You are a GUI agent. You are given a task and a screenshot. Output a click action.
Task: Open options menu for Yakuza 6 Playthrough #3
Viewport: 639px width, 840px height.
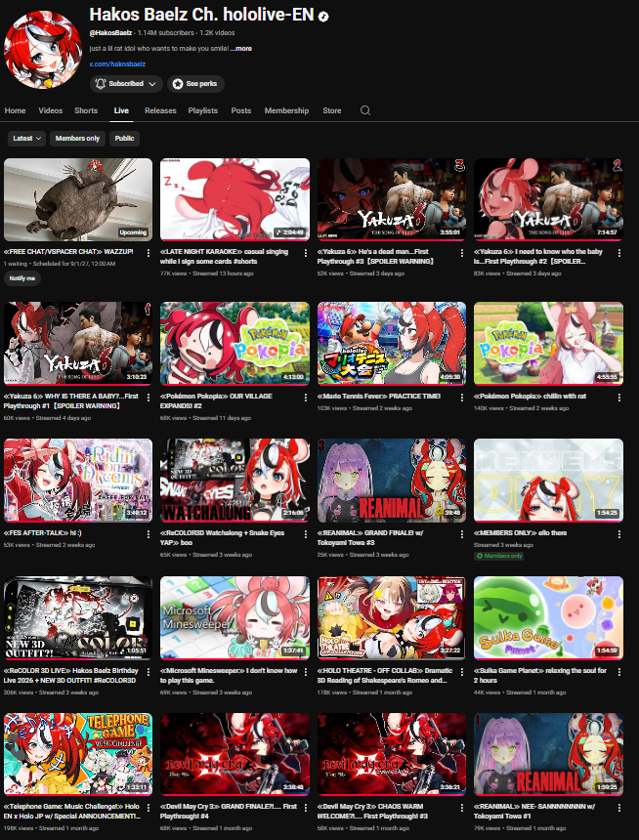coord(462,253)
